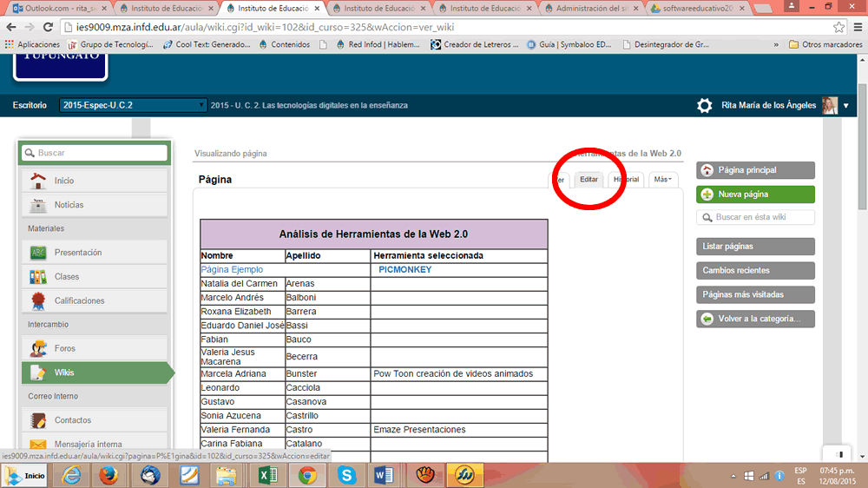Image resolution: width=868 pixels, height=488 pixels.
Task: Launch Internet Explorer from the taskbar
Action: 71,475
